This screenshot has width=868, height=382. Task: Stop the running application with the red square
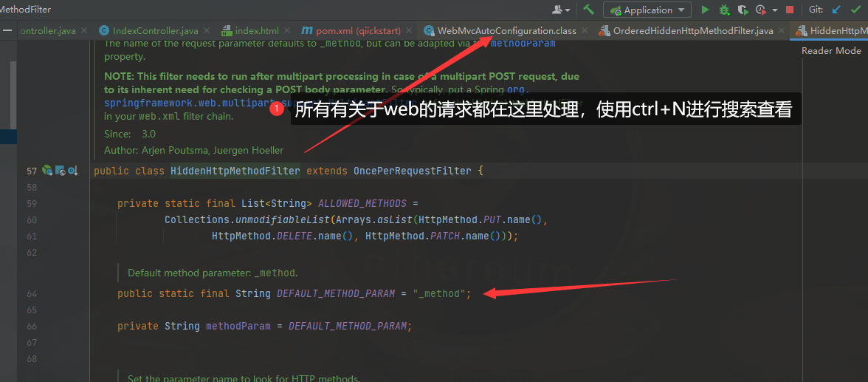click(x=790, y=10)
